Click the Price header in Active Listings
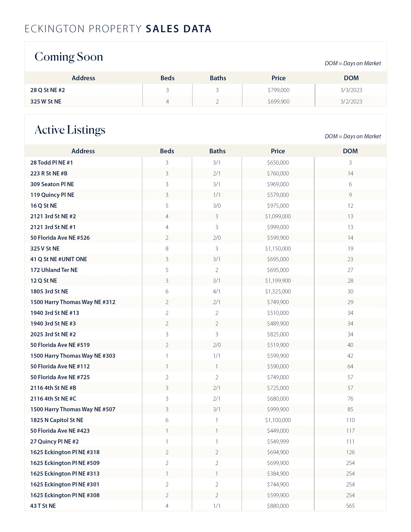Viewport: 411px width, 532px height. click(278, 151)
